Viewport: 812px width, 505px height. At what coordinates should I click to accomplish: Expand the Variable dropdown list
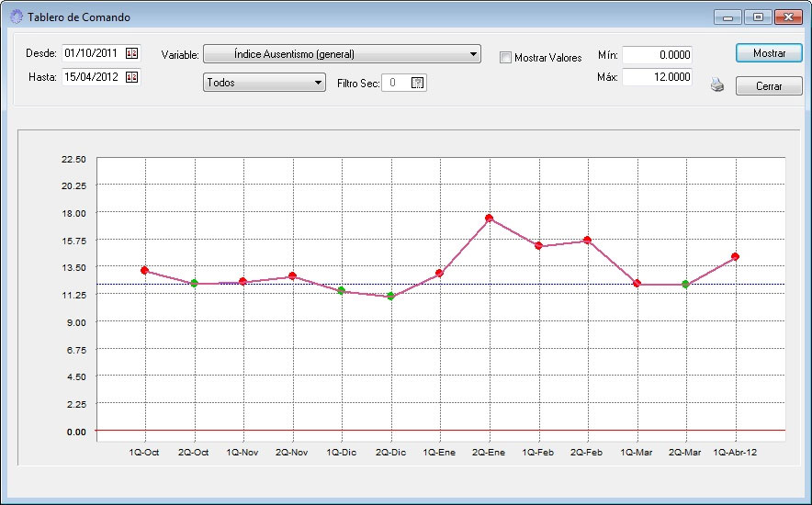coord(474,54)
